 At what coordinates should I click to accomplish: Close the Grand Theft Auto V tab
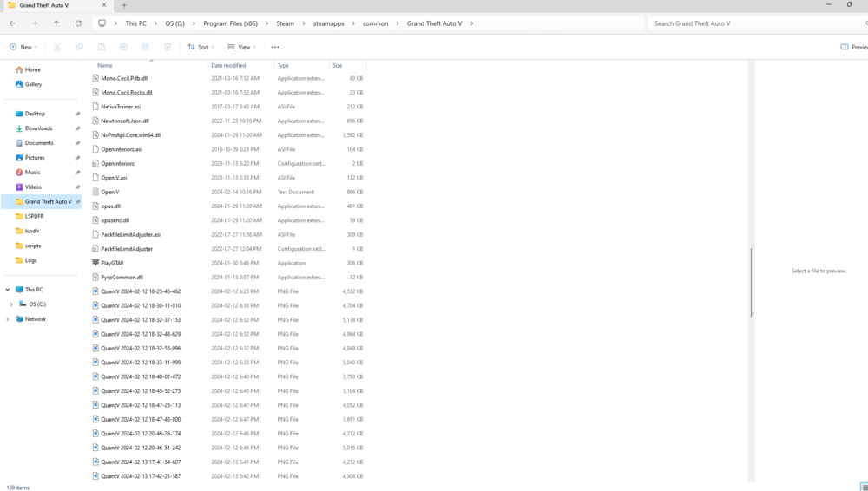[104, 5]
